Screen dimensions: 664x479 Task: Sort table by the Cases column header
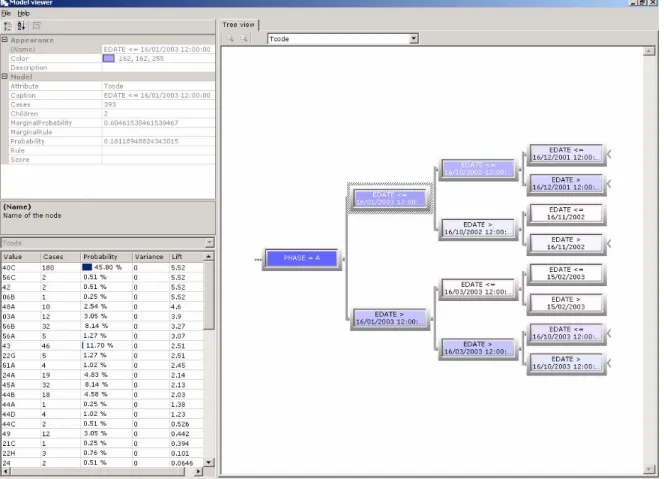click(x=60, y=257)
